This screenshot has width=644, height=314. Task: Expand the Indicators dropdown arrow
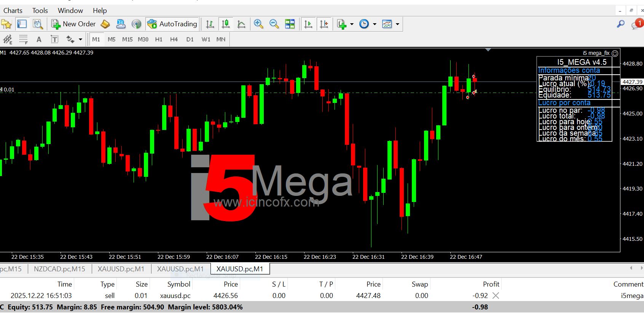tap(352, 24)
